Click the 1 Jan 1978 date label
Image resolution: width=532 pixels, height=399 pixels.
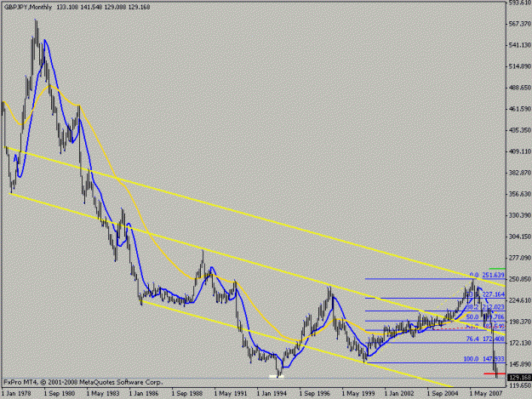coord(16,394)
